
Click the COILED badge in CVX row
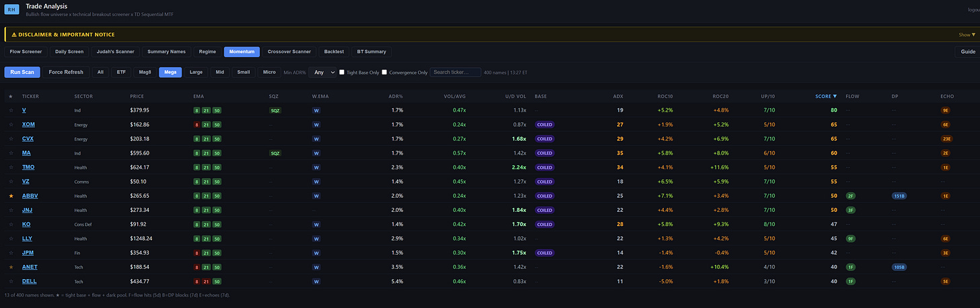pyautogui.click(x=545, y=139)
